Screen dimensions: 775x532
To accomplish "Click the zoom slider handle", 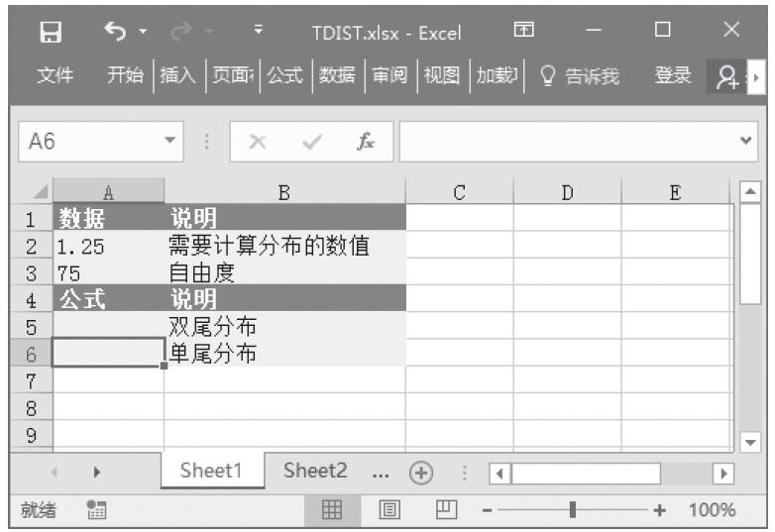I will pos(573,510).
